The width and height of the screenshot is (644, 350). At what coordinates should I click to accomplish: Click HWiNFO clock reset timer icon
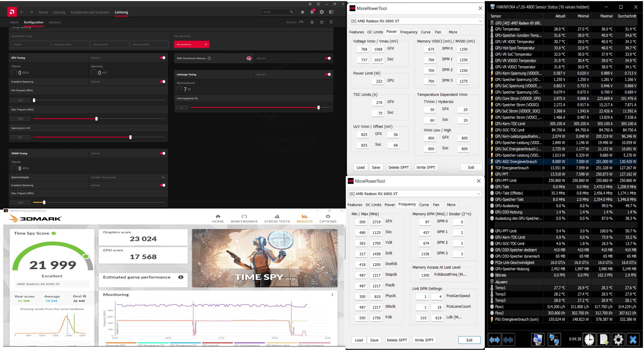pyautogui.click(x=589, y=339)
